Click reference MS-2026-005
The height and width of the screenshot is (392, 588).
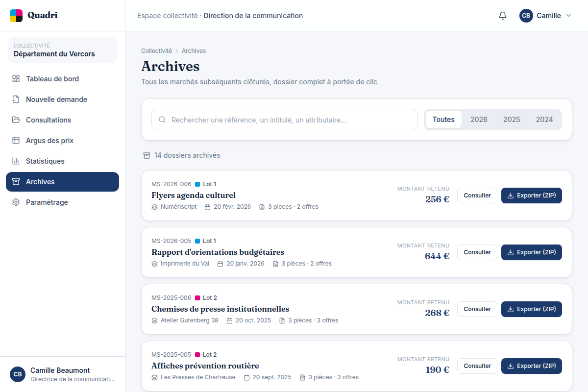pos(171,241)
